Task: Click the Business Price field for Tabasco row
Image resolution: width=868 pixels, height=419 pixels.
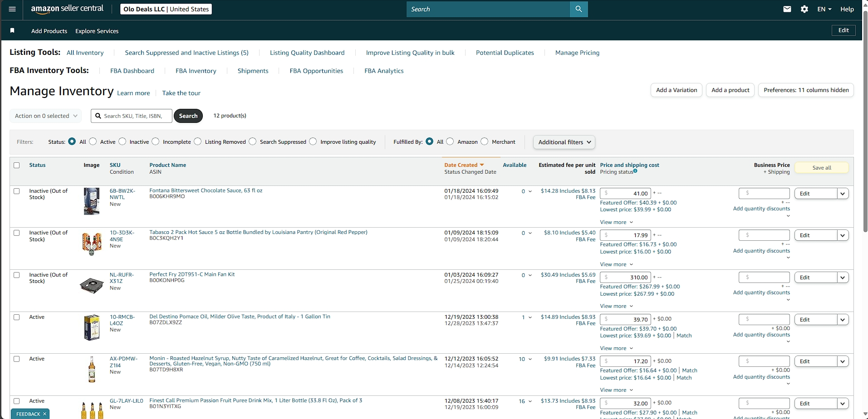Action: [764, 235]
